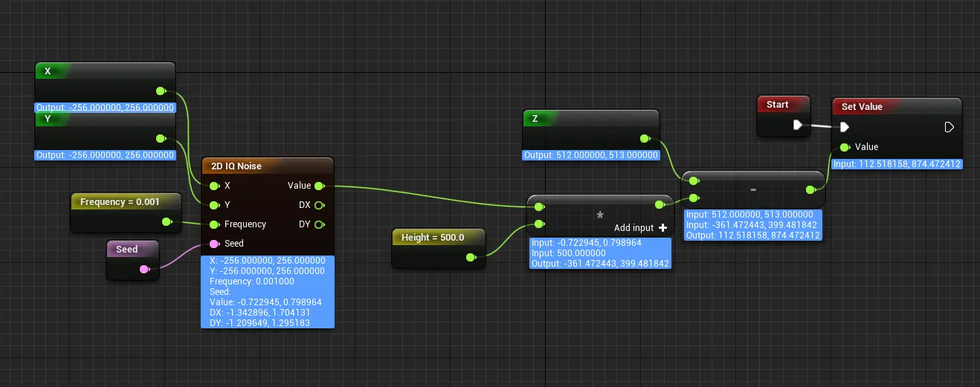The image size is (980, 387).
Task: Select the subtract node by its minus symbol
Action: (x=752, y=190)
